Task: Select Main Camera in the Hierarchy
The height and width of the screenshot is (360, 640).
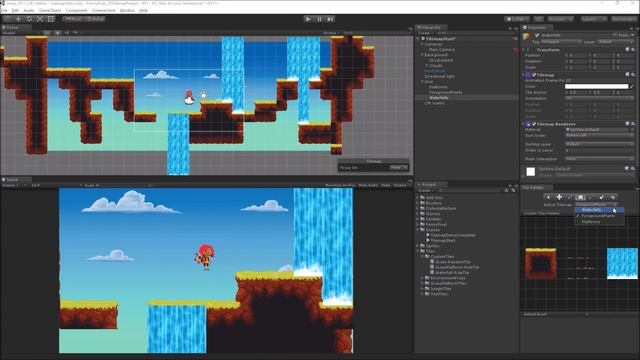Action: tap(442, 49)
